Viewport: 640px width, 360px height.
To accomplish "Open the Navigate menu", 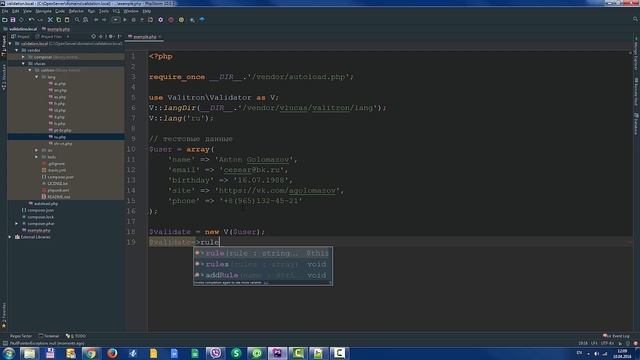I will [x=44, y=11].
